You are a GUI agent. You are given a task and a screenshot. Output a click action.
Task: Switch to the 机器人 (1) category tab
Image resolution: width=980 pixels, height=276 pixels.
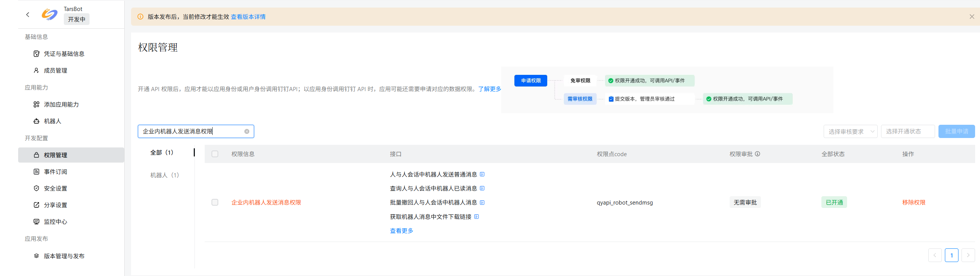(164, 175)
